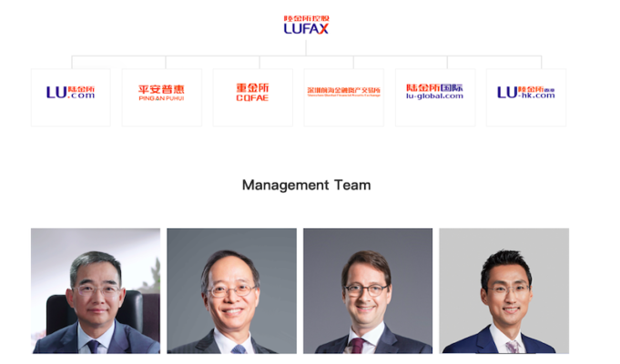Click the lu-global.com web address text
620x364 pixels.
tap(434, 96)
